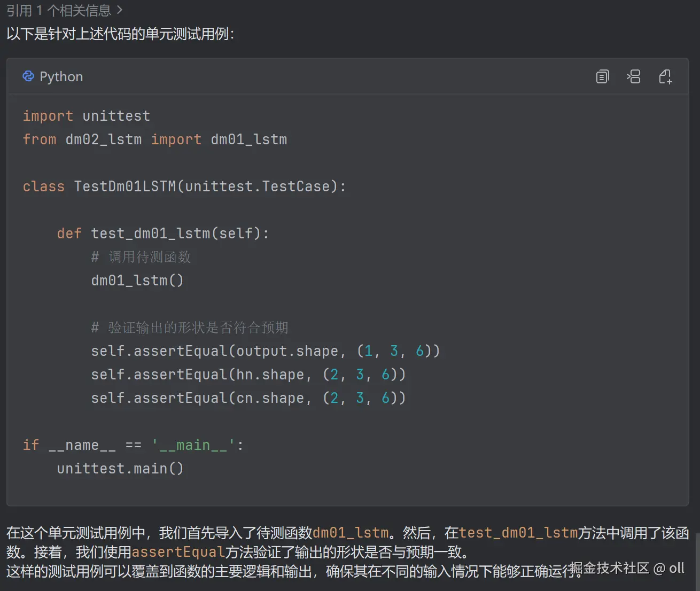Screen dimensions: 700x591
Task: Click the "if __name__ == '__main__':" line
Action: tap(133, 445)
